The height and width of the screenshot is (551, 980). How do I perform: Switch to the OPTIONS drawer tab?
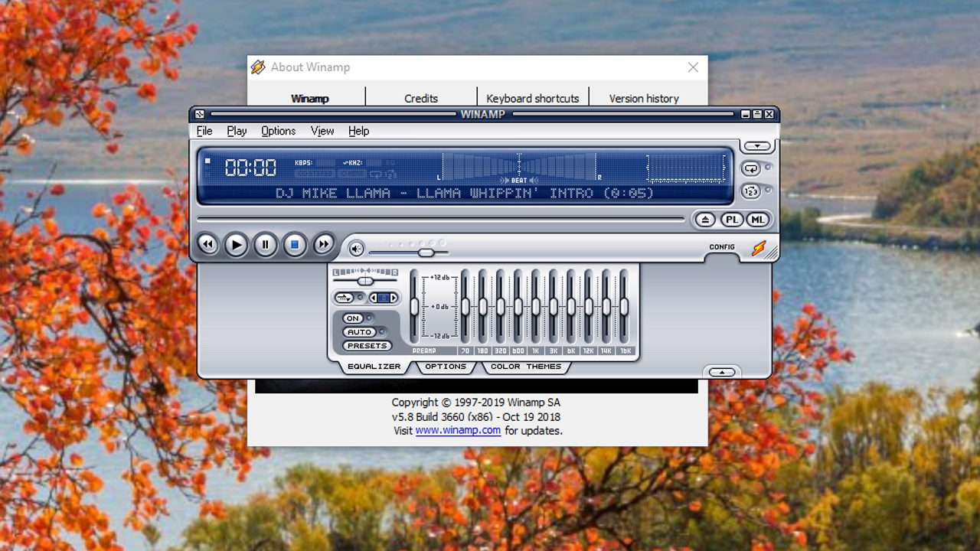[446, 367]
